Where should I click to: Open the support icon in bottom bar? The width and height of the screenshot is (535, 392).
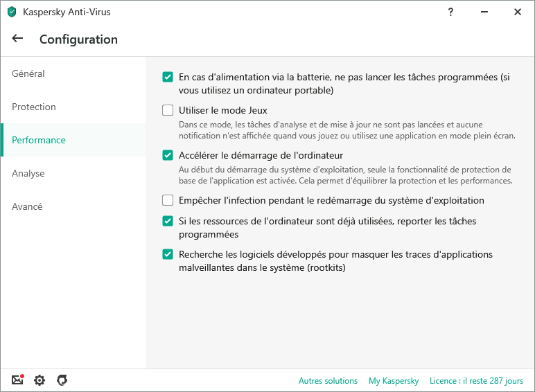click(x=62, y=380)
